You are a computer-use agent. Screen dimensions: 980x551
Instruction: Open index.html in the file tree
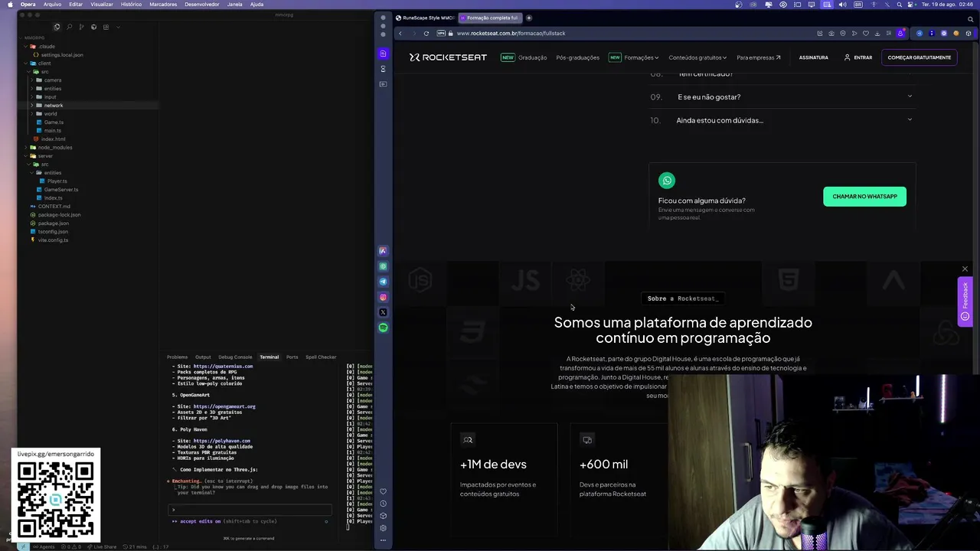(53, 139)
